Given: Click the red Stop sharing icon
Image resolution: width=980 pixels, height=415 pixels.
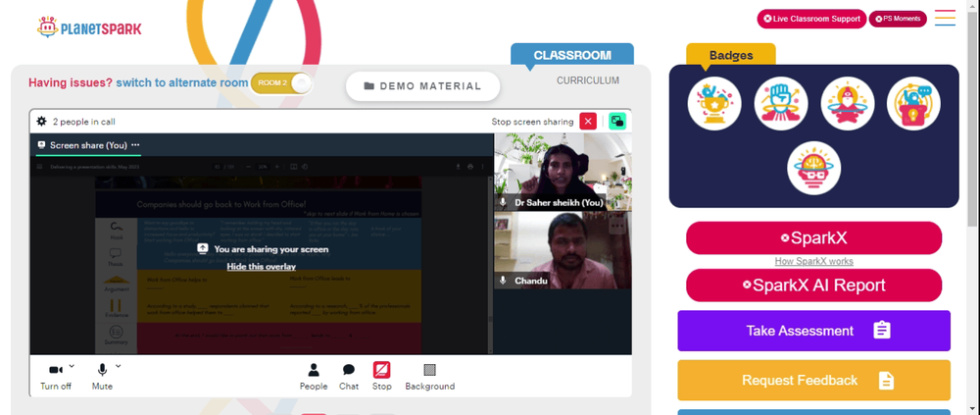Looking at the screenshot, I should tap(382, 370).
